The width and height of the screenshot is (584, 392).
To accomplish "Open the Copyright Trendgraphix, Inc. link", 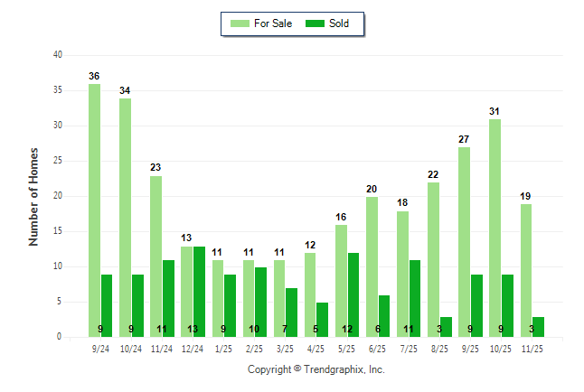I will point(316,369).
